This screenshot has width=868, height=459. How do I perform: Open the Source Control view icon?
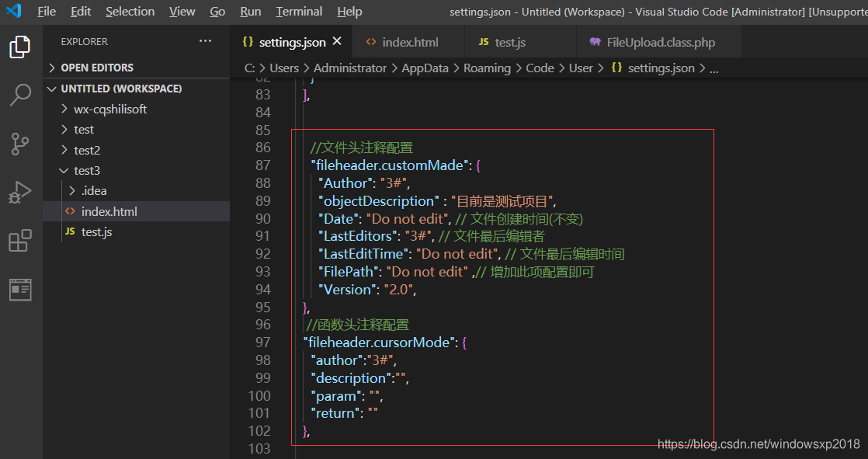[20, 144]
